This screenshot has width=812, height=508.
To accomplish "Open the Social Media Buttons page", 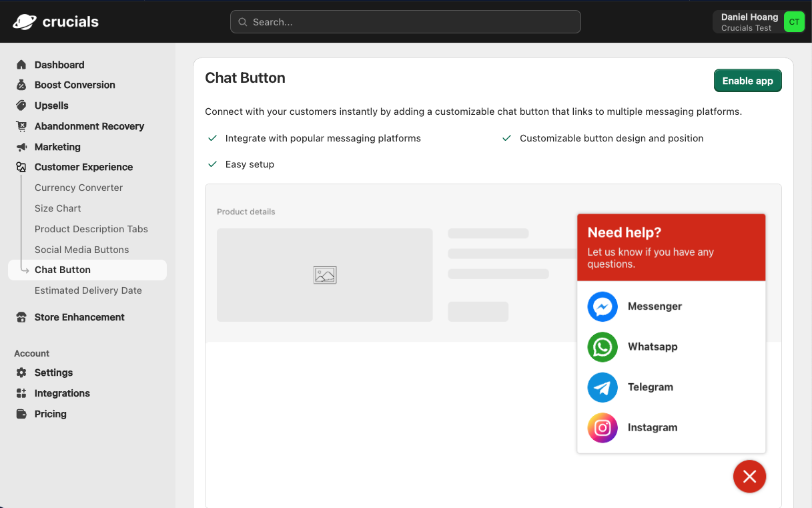I will (82, 250).
